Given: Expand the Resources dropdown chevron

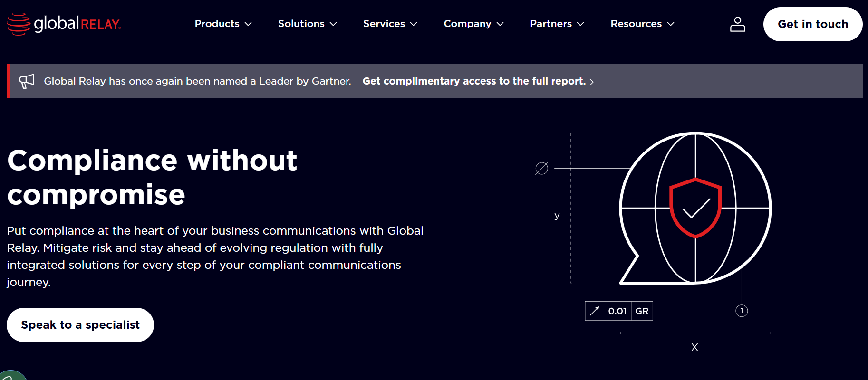Looking at the screenshot, I should pos(671,24).
